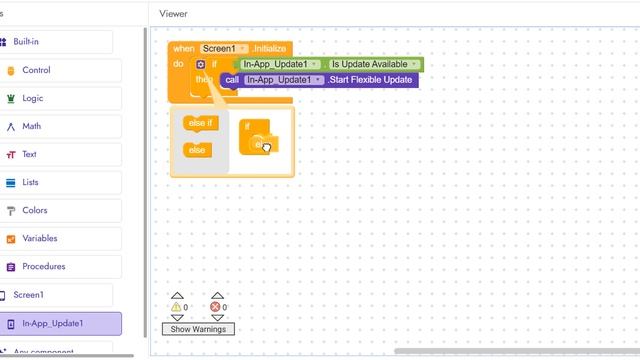Image resolution: width=640 pixels, height=360 pixels.
Task: Go to previous error with up arrow
Action: [217, 296]
